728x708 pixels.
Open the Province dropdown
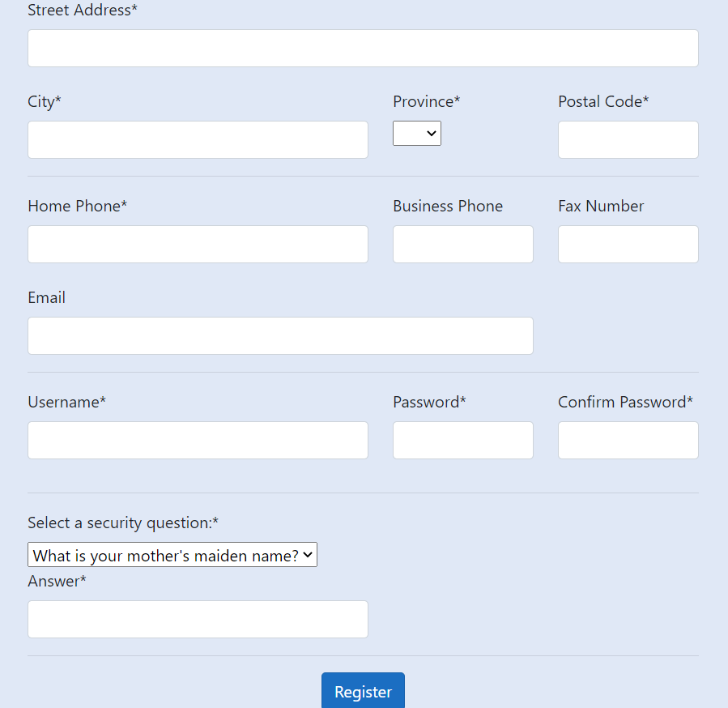[x=416, y=133]
